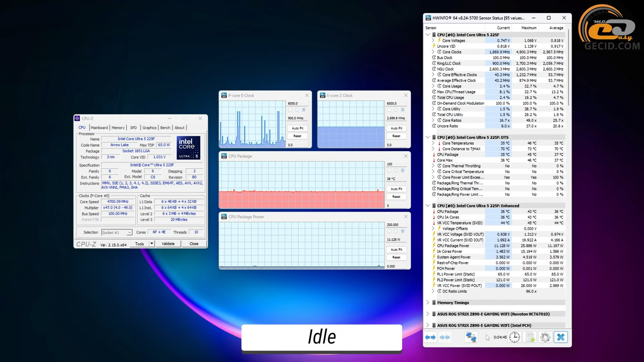
Task: Open the About tab in CPU-Z
Action: (179, 128)
